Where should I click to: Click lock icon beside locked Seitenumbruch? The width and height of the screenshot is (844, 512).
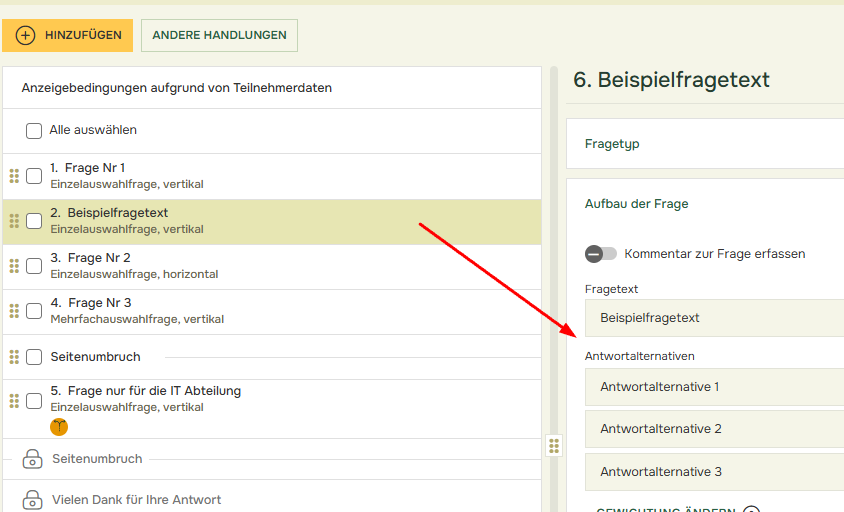[x=32, y=459]
